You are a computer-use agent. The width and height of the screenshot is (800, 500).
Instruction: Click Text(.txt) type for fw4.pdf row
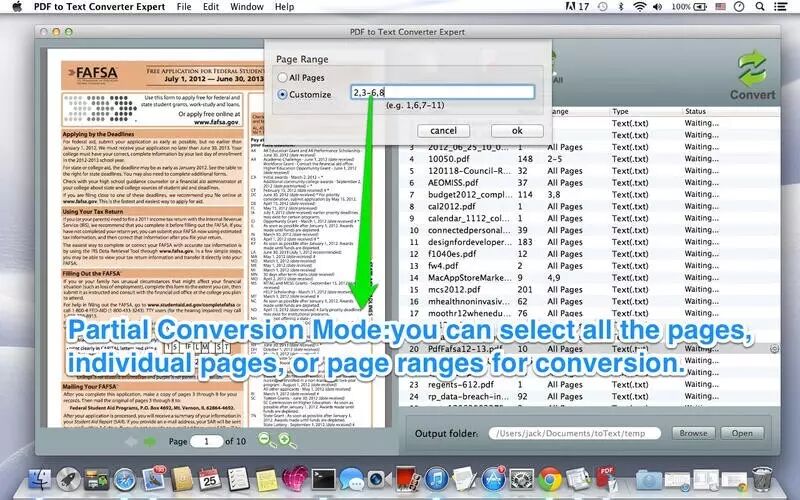point(630,266)
